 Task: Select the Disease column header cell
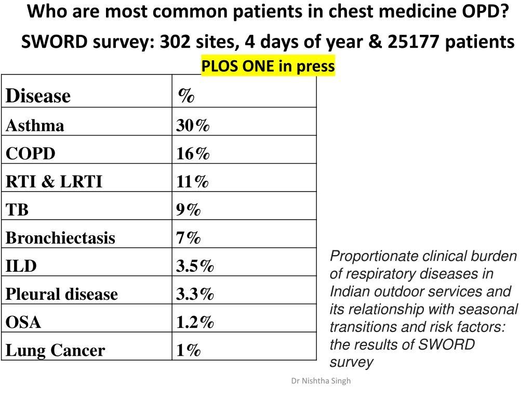[87, 91]
